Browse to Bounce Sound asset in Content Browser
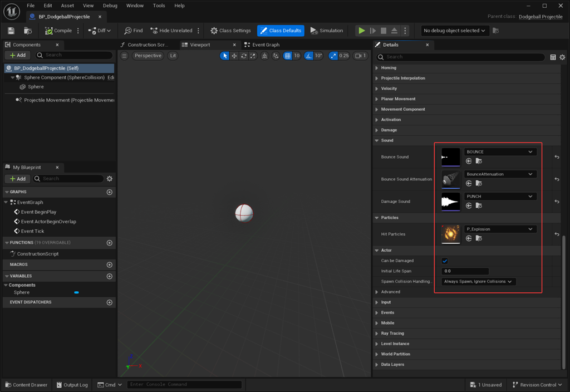This screenshot has width=570, height=392. (x=478, y=161)
